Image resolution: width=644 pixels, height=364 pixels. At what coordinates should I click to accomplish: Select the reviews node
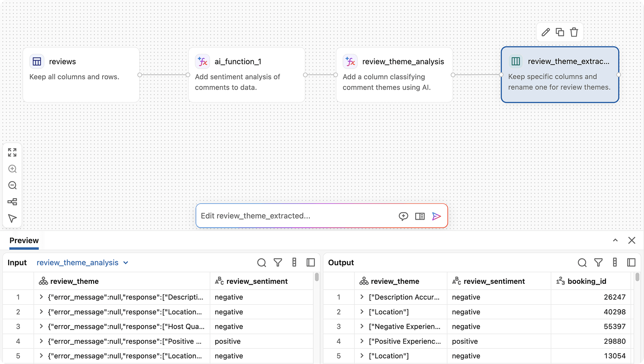point(81,75)
